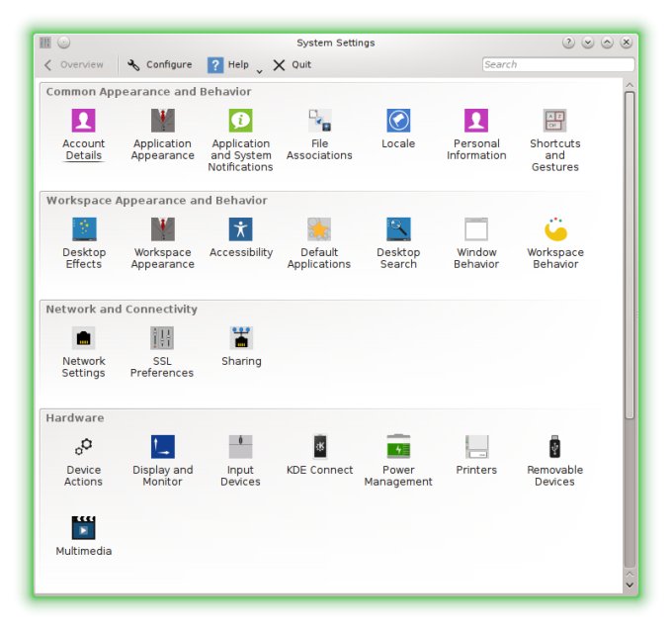672x630 pixels.
Task: Click the Configure toolbar button
Action: tap(160, 65)
